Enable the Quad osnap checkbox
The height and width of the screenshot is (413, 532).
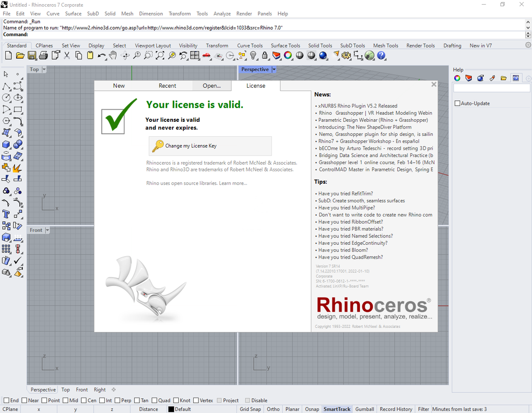coord(154,401)
